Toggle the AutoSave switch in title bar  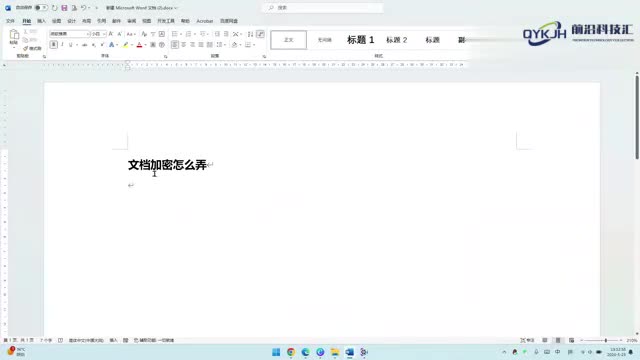(41, 8)
